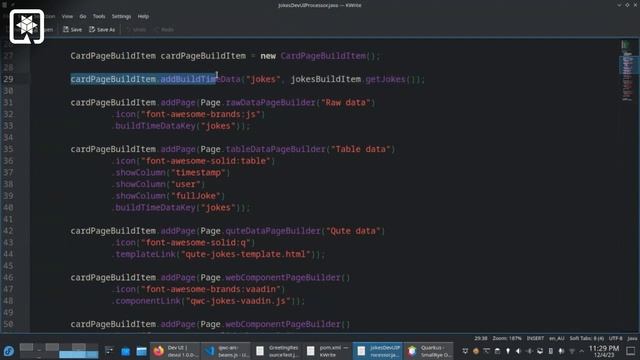Click the Save toolbar button
The width and height of the screenshot is (640, 360).
click(72, 29)
